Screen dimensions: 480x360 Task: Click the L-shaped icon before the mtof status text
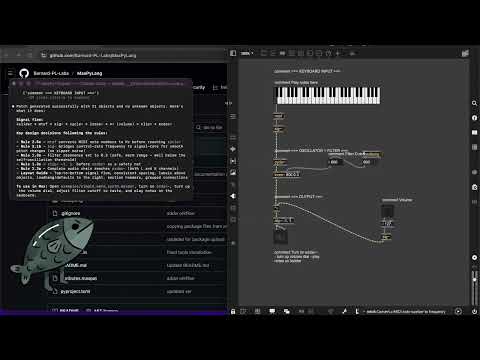(357, 311)
